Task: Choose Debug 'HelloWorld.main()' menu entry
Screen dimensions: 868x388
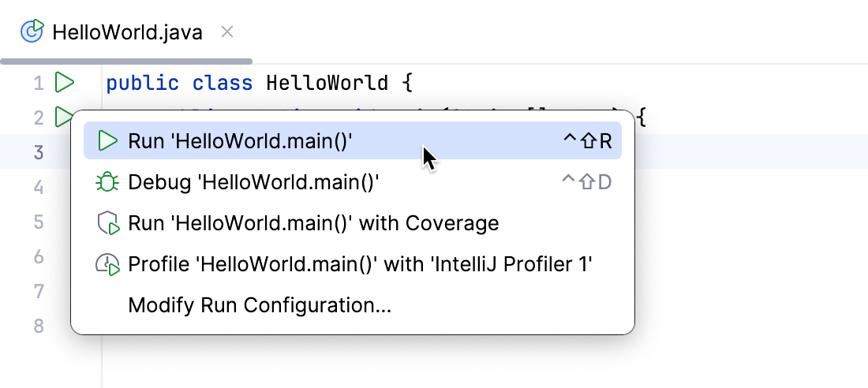Action: 254,182
